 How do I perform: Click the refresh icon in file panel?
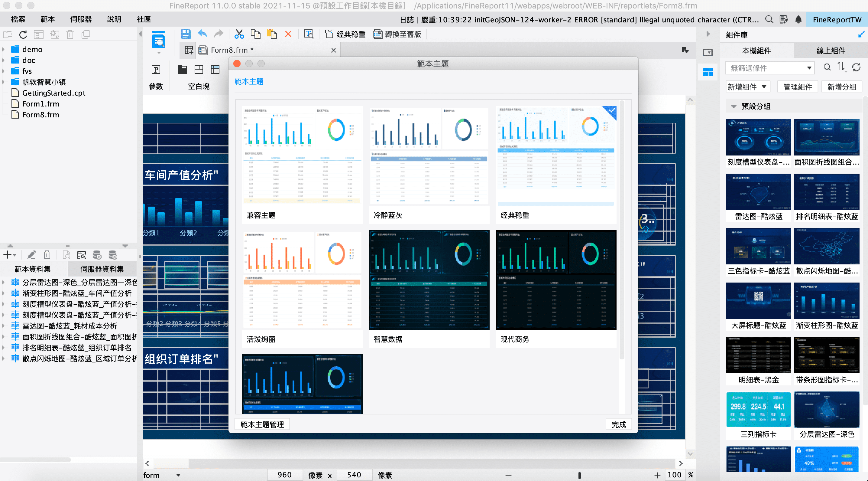click(x=23, y=34)
